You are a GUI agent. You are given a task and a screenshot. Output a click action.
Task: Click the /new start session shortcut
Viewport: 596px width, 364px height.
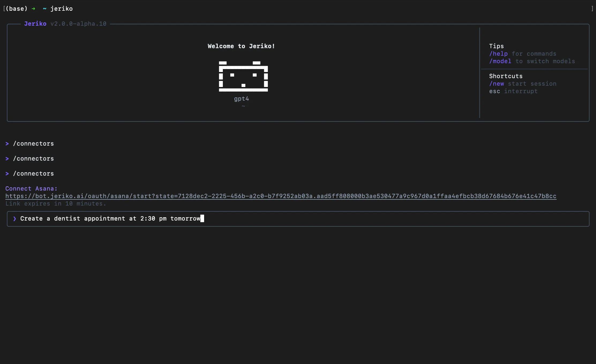click(496, 84)
